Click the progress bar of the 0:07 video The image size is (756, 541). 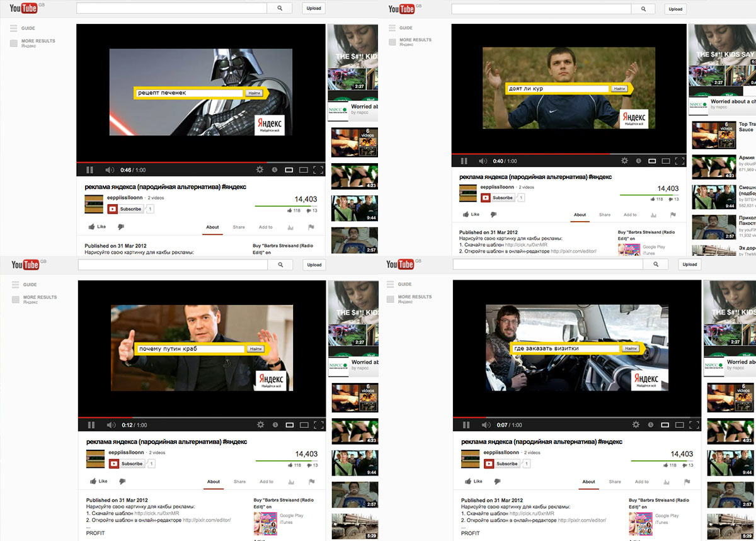pyautogui.click(x=567, y=417)
